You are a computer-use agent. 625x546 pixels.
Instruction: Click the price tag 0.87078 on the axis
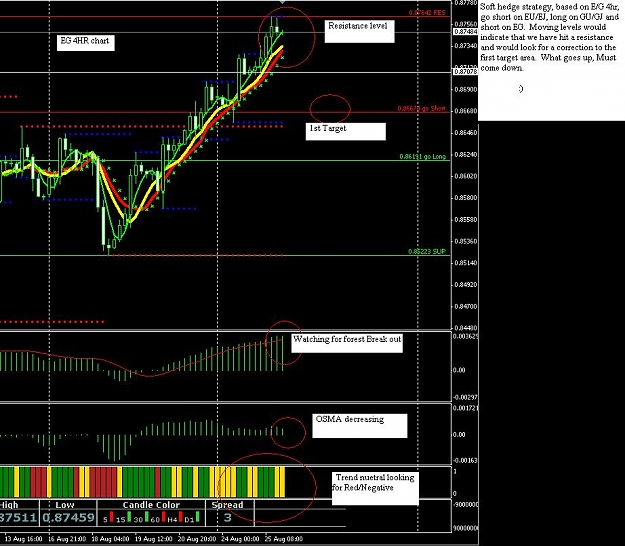click(466, 72)
